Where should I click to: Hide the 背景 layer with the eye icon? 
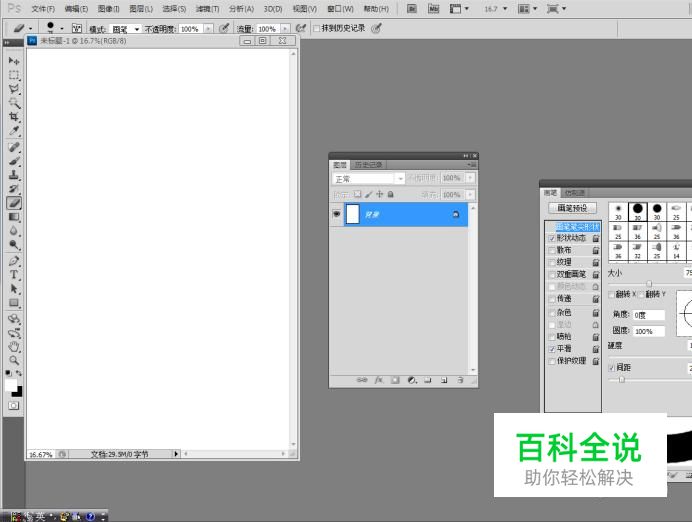(x=337, y=214)
